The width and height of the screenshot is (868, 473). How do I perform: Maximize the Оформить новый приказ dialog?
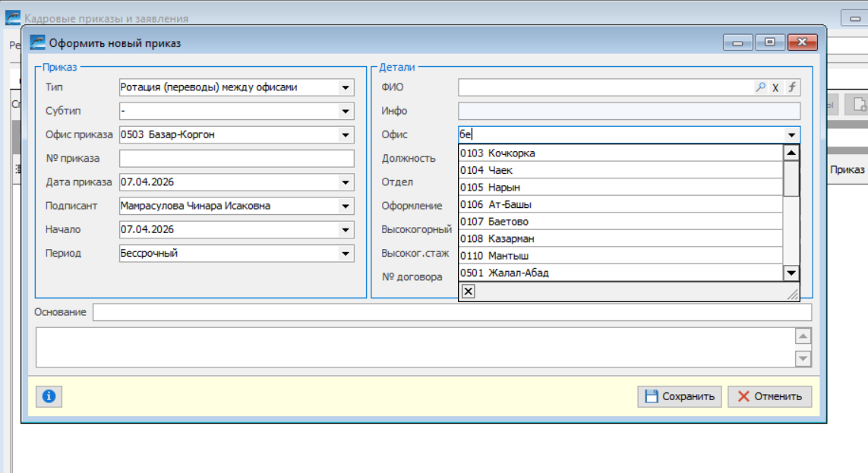coord(769,43)
